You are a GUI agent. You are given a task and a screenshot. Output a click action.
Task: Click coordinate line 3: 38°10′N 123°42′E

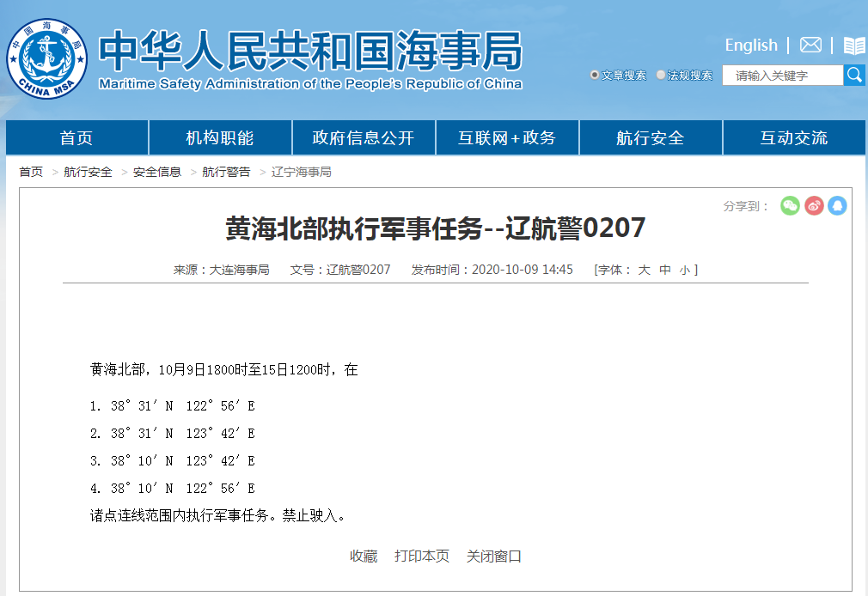(172, 460)
